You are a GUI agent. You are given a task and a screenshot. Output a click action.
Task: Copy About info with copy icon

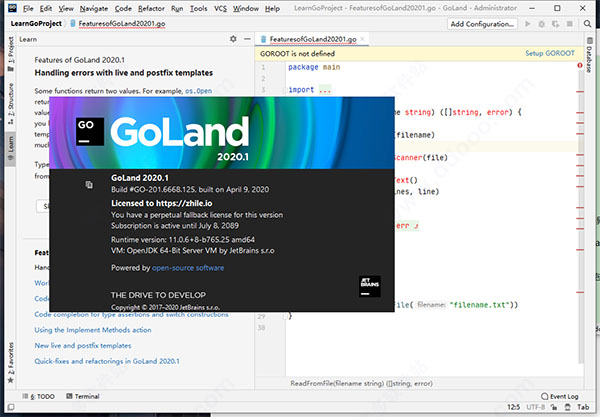(89, 185)
